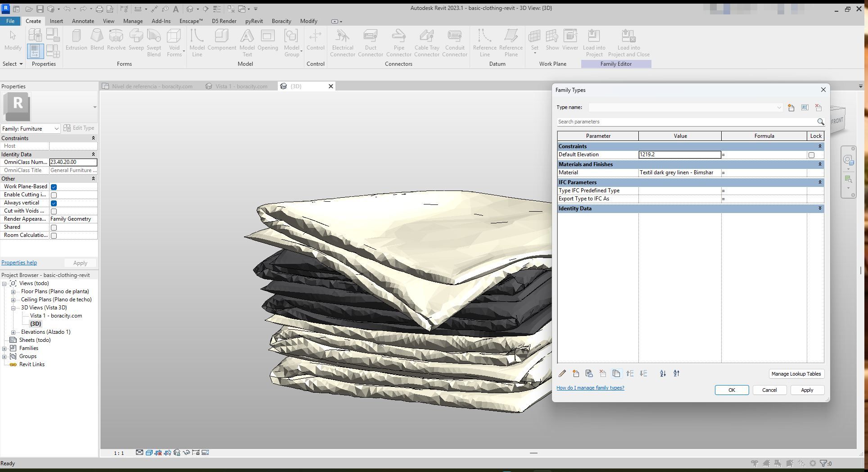
Task: Pick the Model Line tool
Action: 197,43
